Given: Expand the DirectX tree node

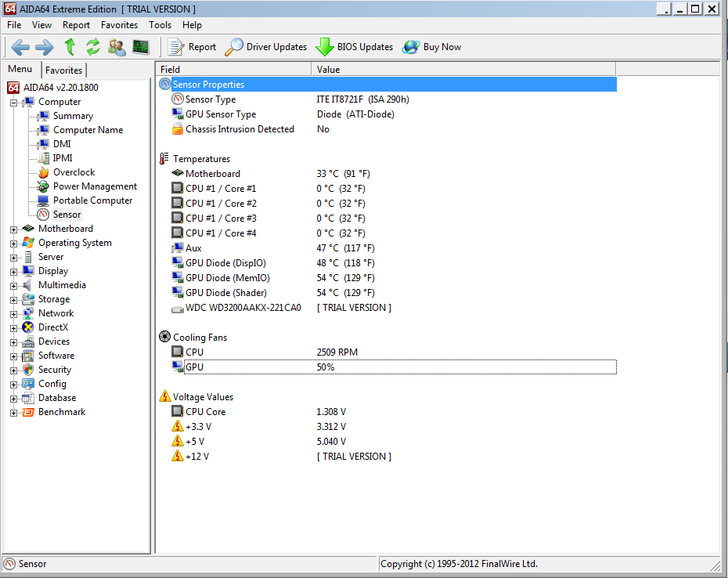Looking at the screenshot, I should pos(14,327).
